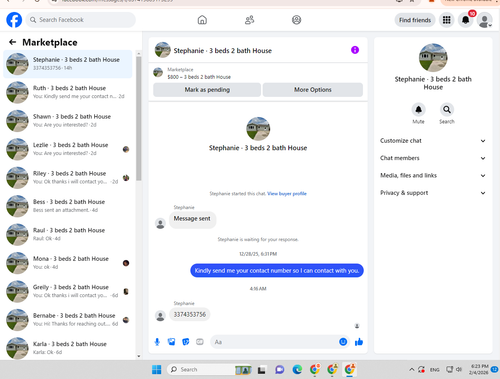500x379 pixels.
Task: Open the emoji picker in message box
Action: click(x=343, y=342)
